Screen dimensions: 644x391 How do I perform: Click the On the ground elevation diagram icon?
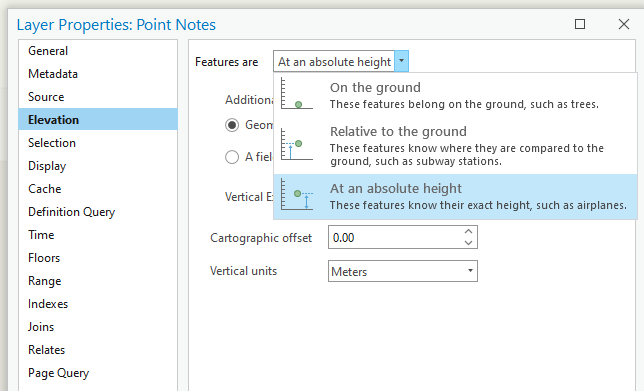[x=297, y=94]
